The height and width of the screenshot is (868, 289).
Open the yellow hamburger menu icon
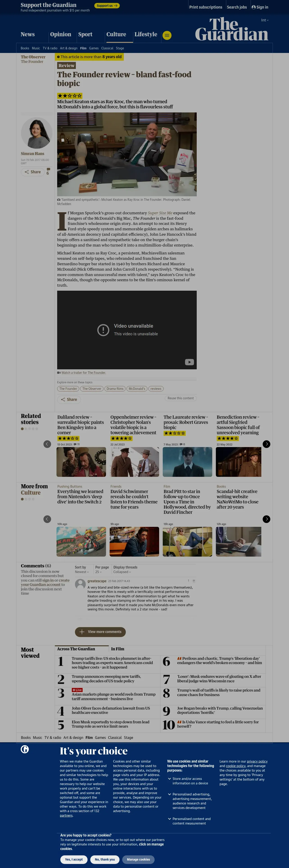pyautogui.click(x=167, y=35)
